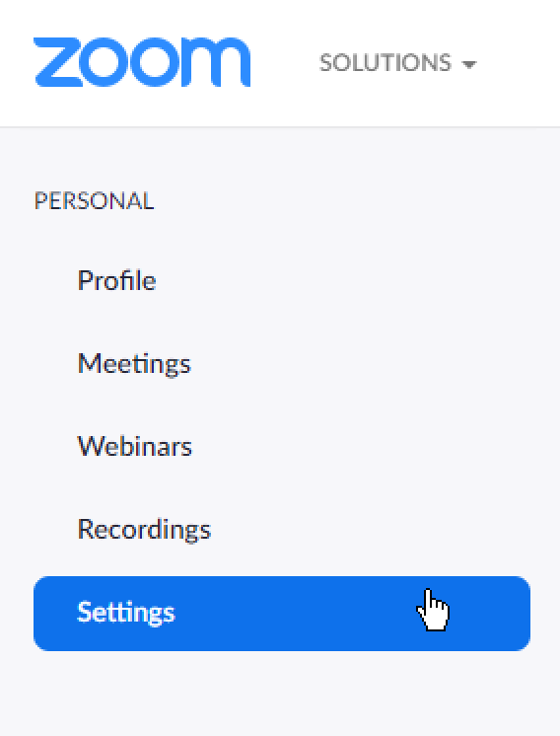
Task: View your Profile page
Action: point(116,281)
